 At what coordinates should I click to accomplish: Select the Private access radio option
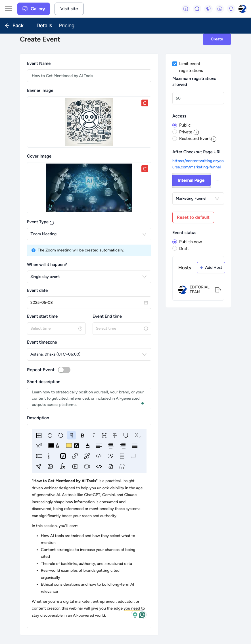tap(175, 132)
